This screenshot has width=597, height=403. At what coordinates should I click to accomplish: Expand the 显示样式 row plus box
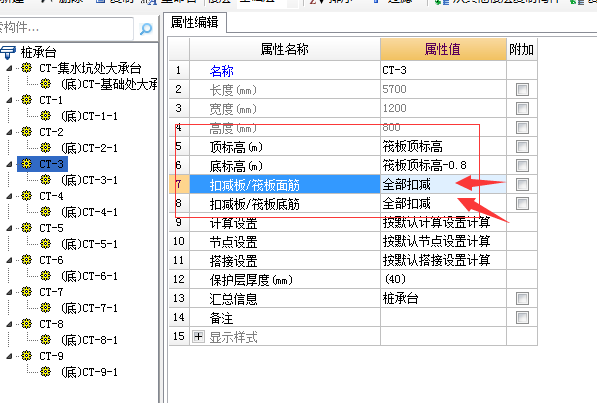(198, 337)
